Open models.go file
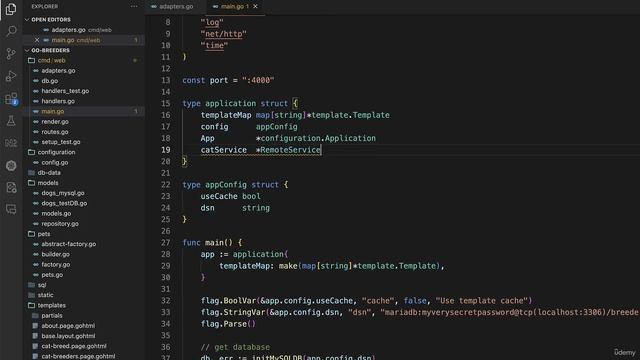 click(x=56, y=213)
